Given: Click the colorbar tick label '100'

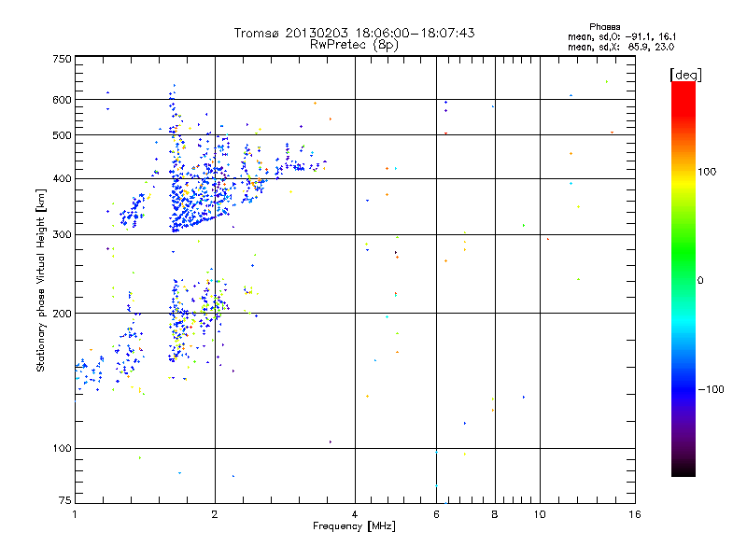Looking at the screenshot, I should 707,172.
